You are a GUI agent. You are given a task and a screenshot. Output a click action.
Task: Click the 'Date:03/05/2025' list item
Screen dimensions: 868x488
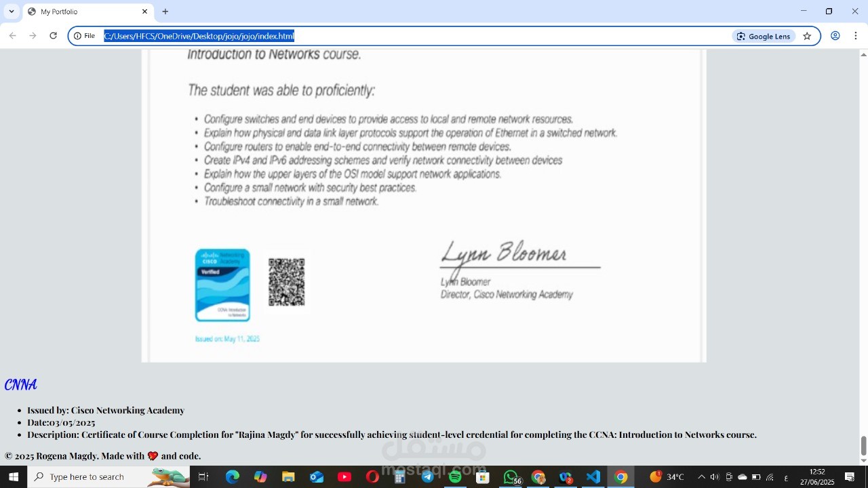click(61, 422)
